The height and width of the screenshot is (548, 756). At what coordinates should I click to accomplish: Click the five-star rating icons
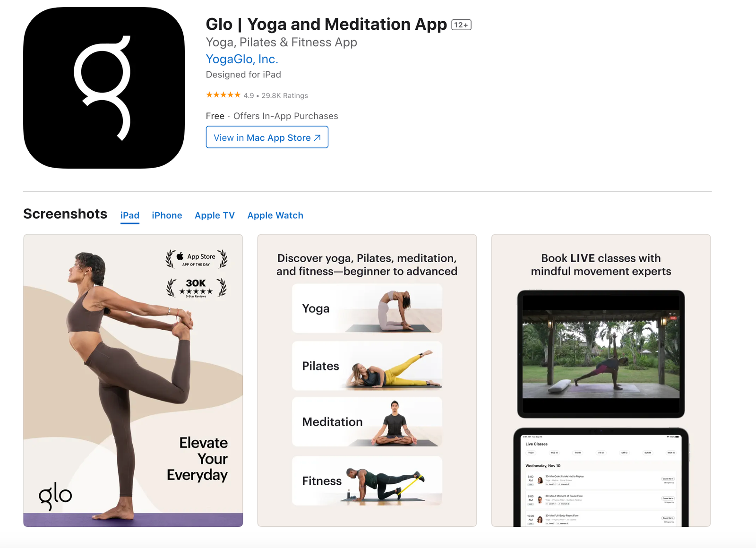pos(223,95)
